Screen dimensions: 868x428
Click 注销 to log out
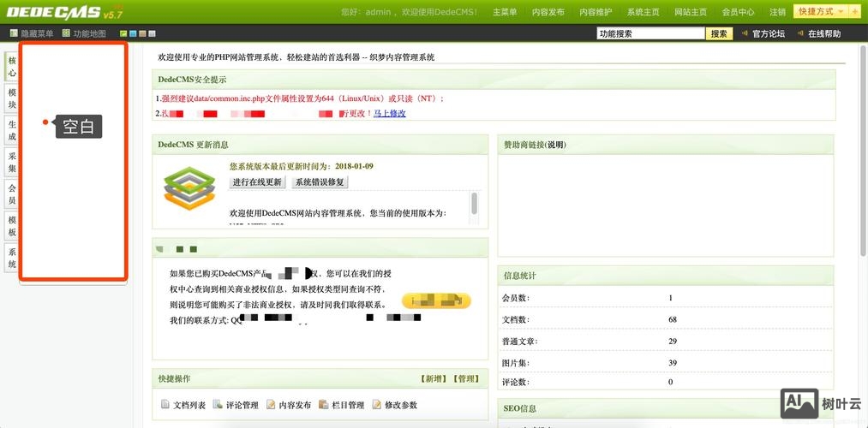(777, 12)
